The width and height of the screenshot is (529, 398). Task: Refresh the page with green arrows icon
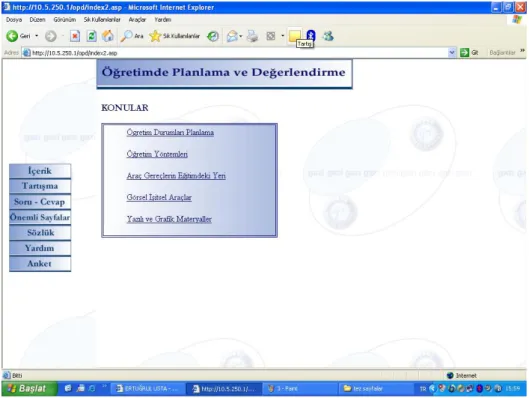pos(91,36)
